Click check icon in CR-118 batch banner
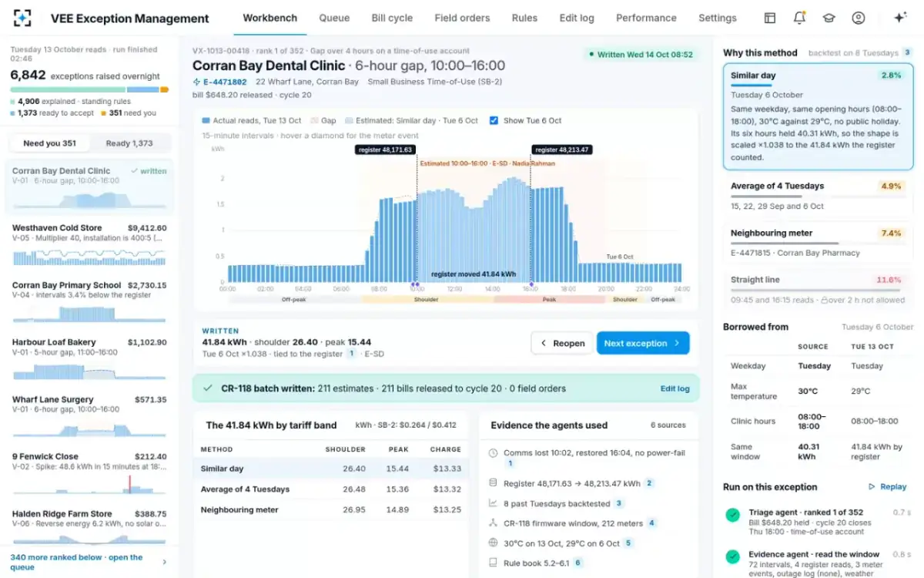This screenshot has height=578, width=924. [207, 388]
